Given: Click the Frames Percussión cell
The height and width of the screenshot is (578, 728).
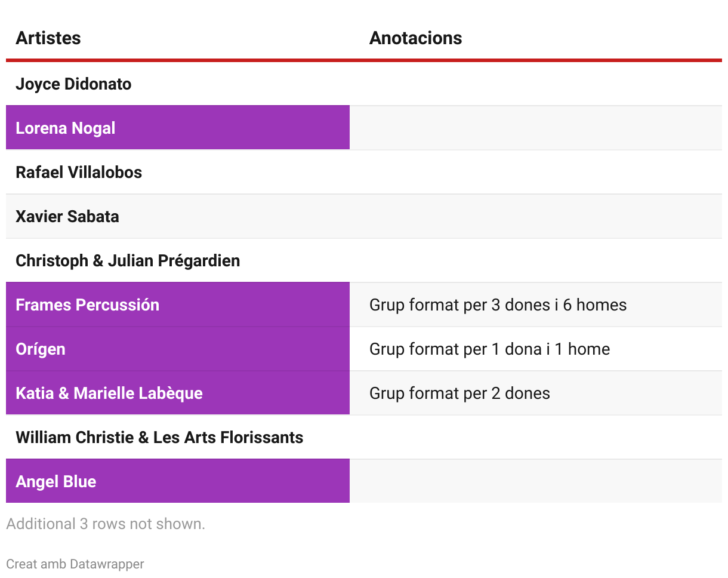Looking at the screenshot, I should click(x=177, y=305).
